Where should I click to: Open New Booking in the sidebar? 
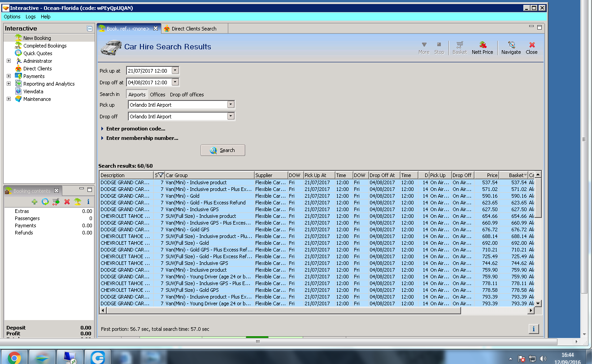[x=37, y=38]
